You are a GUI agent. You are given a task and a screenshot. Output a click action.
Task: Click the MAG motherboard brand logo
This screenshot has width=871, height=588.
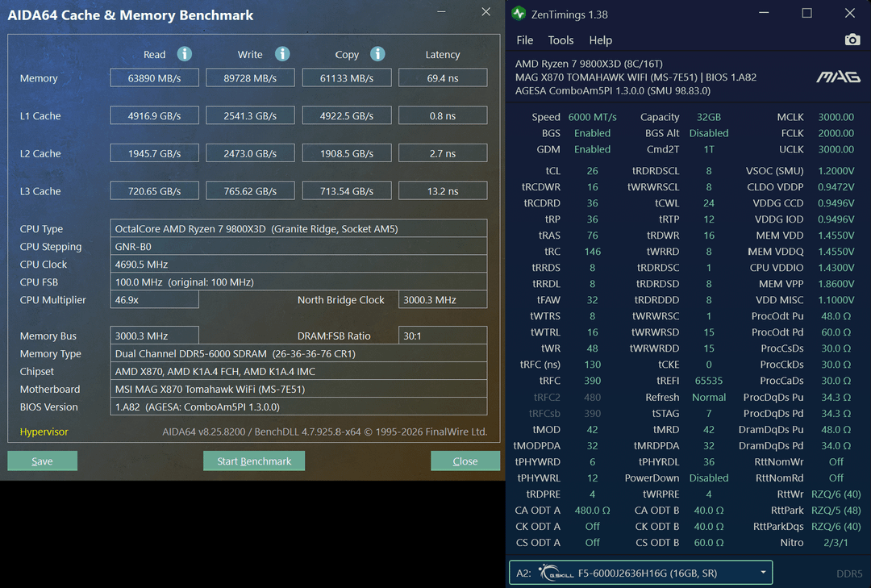838,77
